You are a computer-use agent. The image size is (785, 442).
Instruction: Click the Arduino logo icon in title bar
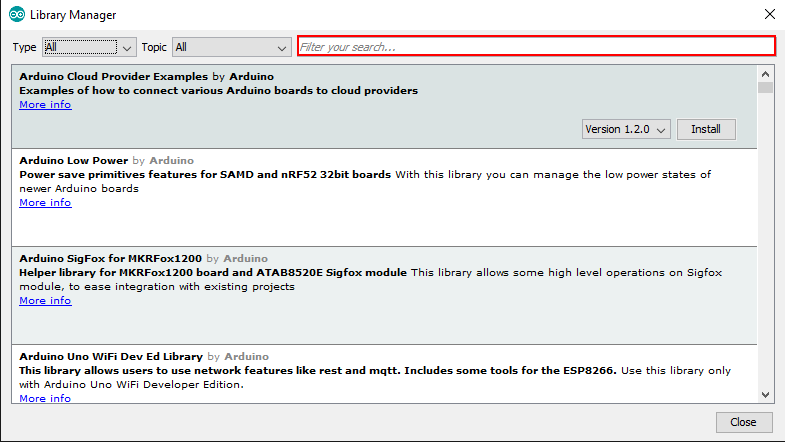(17, 15)
